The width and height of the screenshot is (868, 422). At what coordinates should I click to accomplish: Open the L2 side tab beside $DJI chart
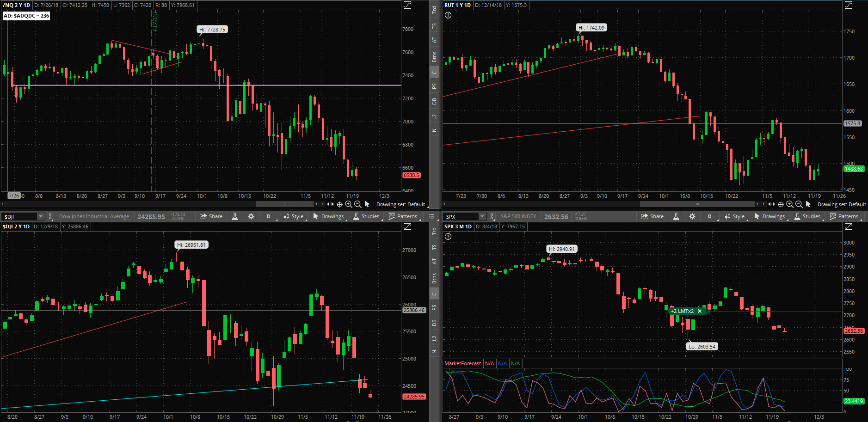click(x=434, y=338)
